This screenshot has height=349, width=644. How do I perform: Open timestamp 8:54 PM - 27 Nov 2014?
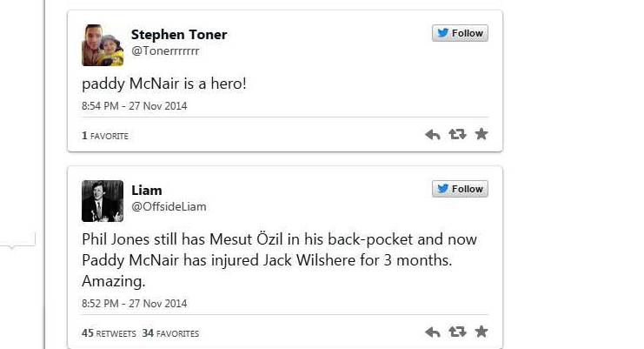pyautogui.click(x=135, y=106)
